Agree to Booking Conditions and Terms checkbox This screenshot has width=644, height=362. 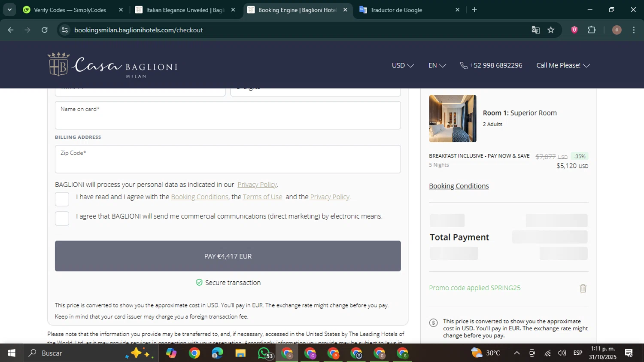pyautogui.click(x=62, y=199)
